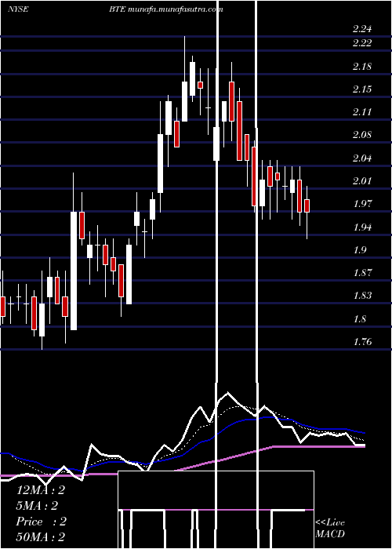
Task: Click the Price : 2 legend entry
Action: coord(41,522)
